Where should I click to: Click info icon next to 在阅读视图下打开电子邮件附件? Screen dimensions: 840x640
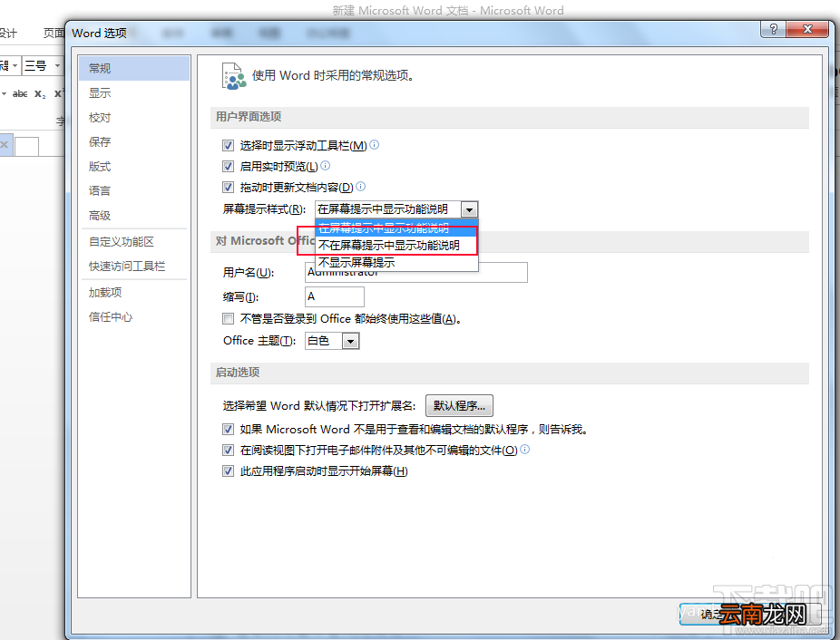pos(525,450)
